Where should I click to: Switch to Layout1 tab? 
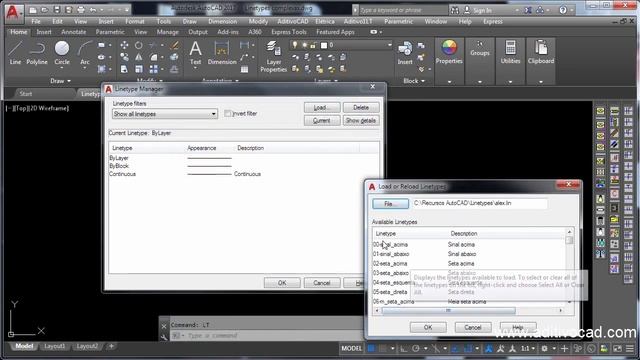(54, 346)
